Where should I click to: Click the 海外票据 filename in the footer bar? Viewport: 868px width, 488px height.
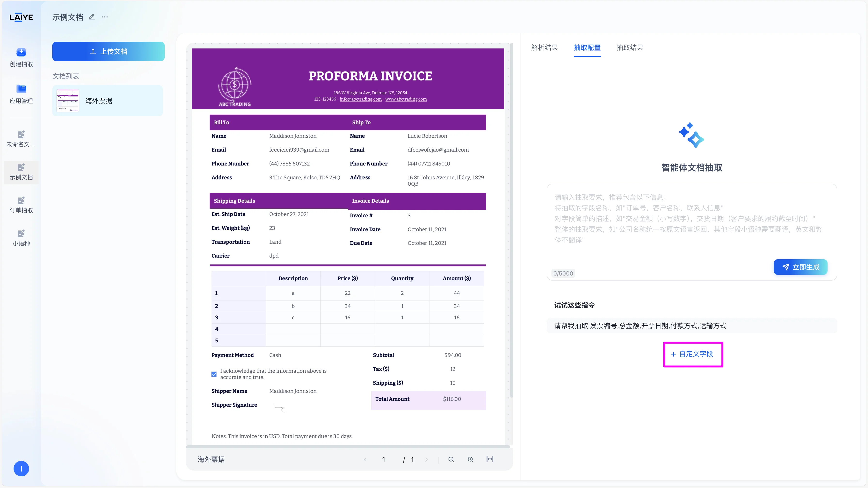[211, 459]
